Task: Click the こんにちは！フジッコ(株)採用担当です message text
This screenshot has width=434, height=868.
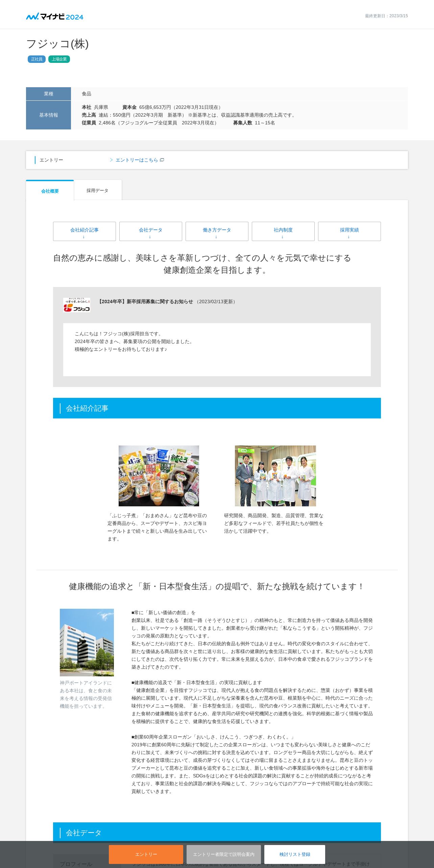Action: click(119, 334)
